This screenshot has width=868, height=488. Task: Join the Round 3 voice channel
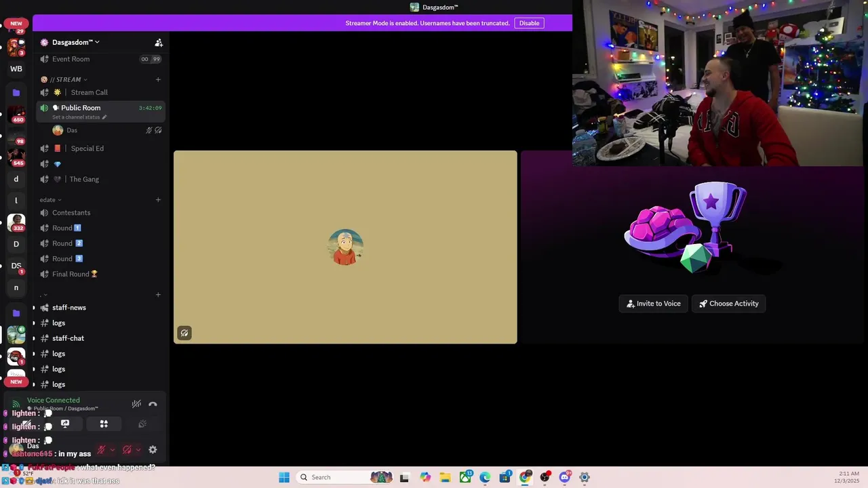pyautogui.click(x=102, y=259)
